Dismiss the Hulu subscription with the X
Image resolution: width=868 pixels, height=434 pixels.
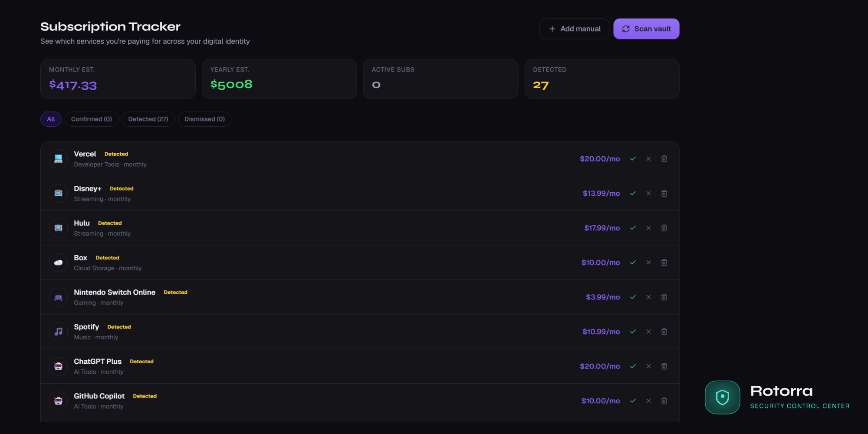tap(648, 228)
